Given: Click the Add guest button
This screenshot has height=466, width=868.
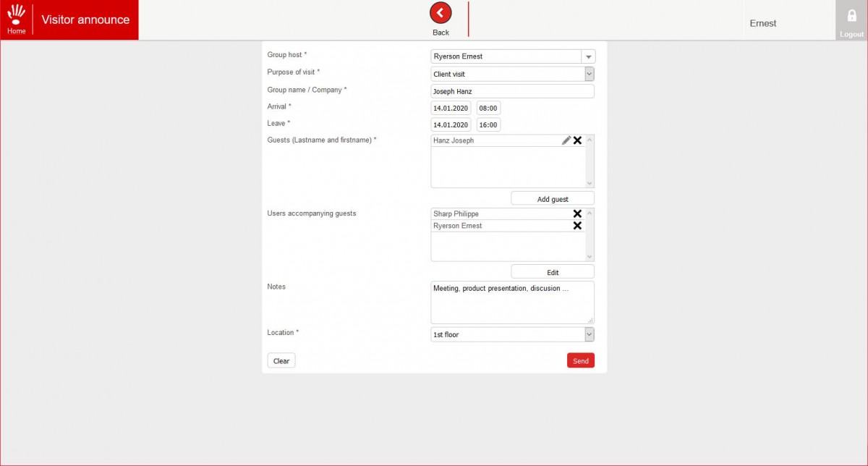Looking at the screenshot, I should 553,198.
